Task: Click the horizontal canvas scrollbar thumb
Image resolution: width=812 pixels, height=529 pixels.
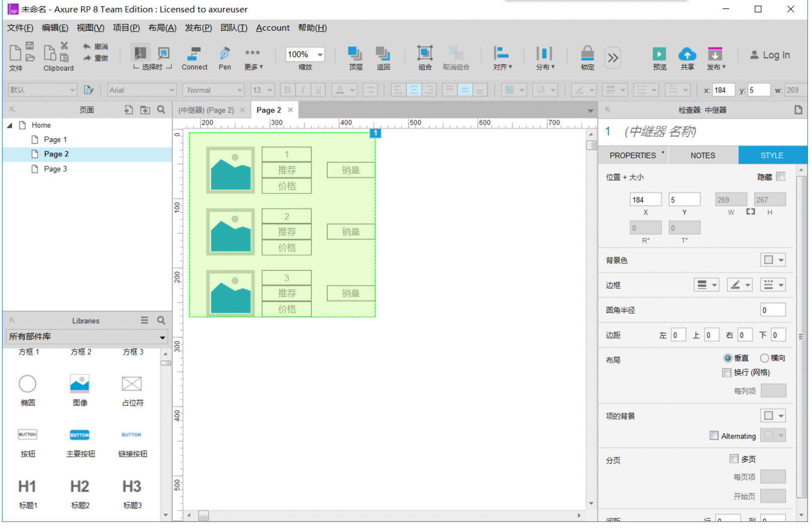Action: (x=203, y=515)
